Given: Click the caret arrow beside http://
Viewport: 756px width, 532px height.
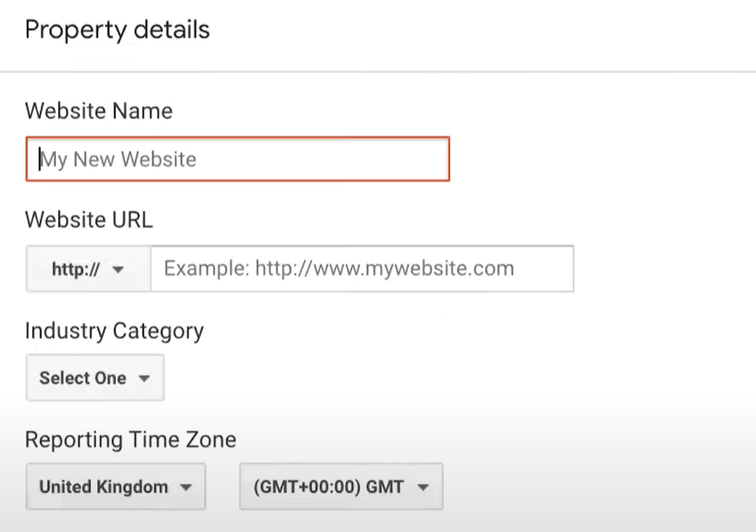Looking at the screenshot, I should 118,269.
